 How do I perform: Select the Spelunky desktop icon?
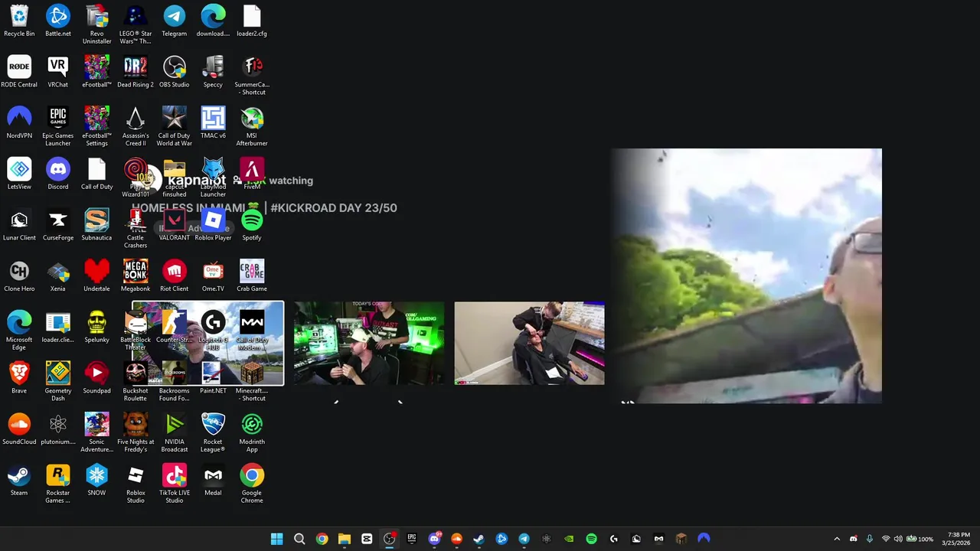click(x=96, y=327)
